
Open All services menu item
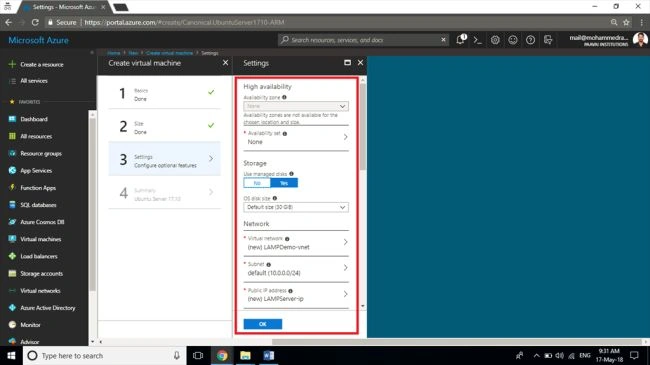click(x=34, y=81)
